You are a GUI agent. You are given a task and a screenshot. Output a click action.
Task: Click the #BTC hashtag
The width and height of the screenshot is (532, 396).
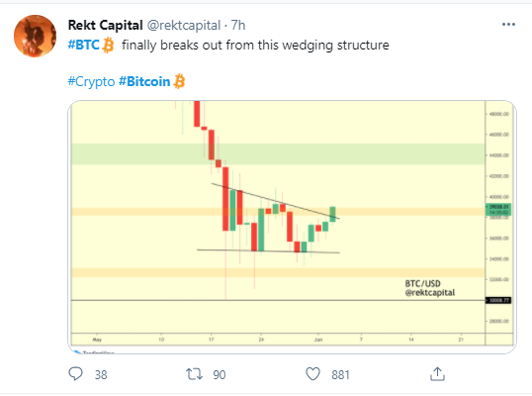click(83, 45)
